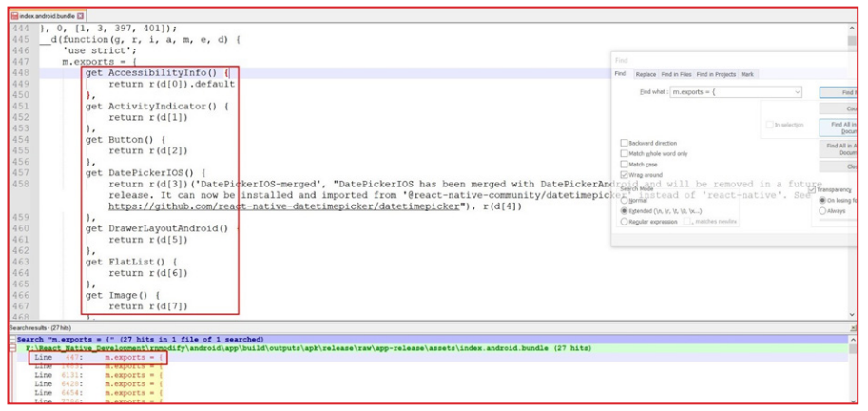Choose Normal search mode
The height and width of the screenshot is (411, 868).
[625, 201]
